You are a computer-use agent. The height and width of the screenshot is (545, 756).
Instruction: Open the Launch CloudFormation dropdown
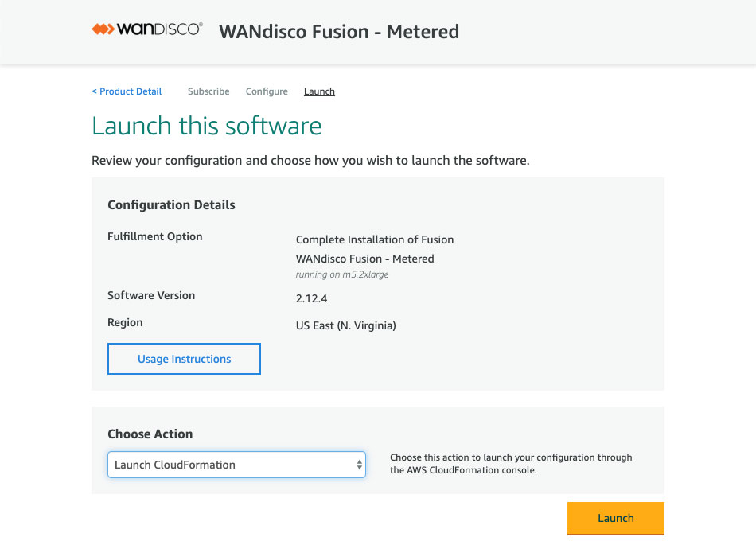(x=236, y=465)
